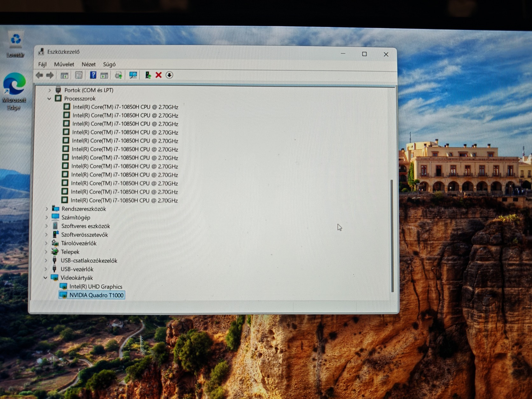Collapse the Processzorok node
Viewport: 532px width, 399px height.
[49, 99]
